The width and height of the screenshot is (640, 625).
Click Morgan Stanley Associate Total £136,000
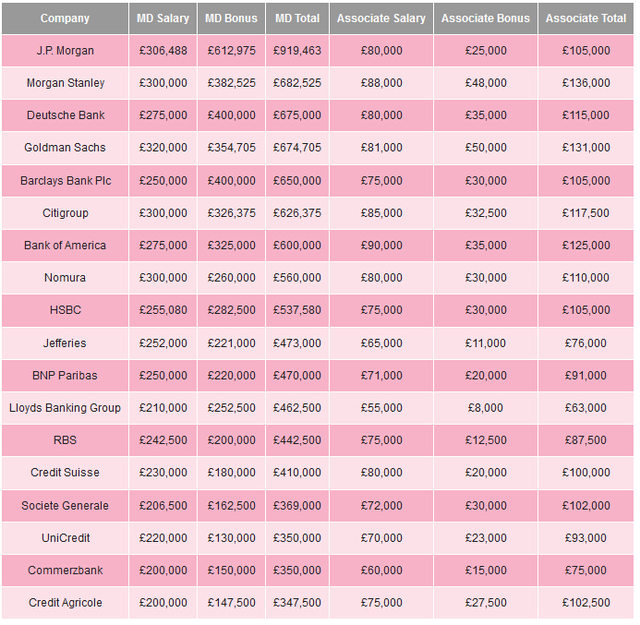click(x=586, y=83)
